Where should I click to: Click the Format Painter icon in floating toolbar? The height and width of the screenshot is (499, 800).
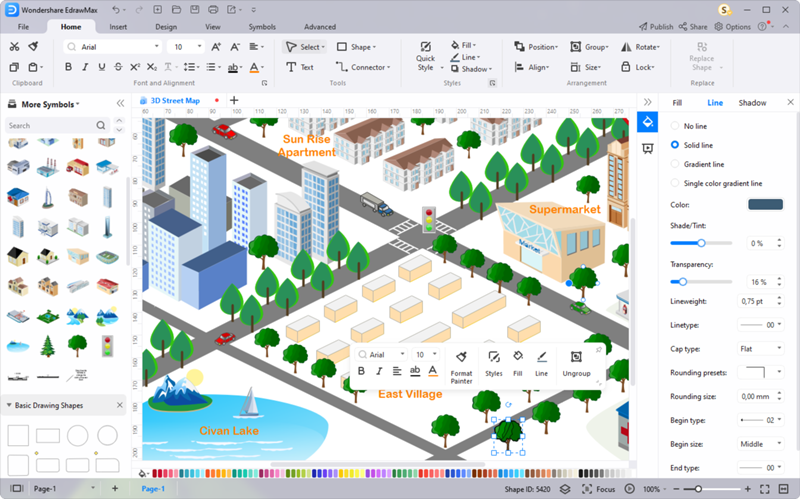click(x=461, y=357)
